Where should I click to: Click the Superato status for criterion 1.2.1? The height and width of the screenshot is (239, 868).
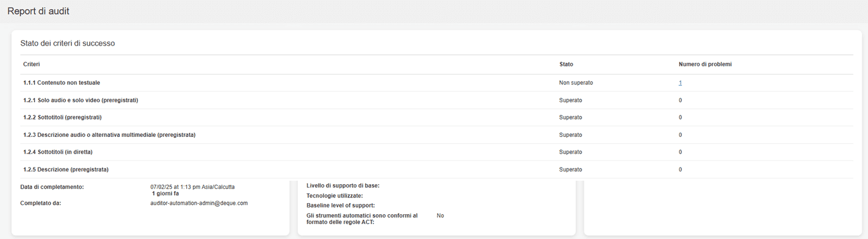point(571,100)
